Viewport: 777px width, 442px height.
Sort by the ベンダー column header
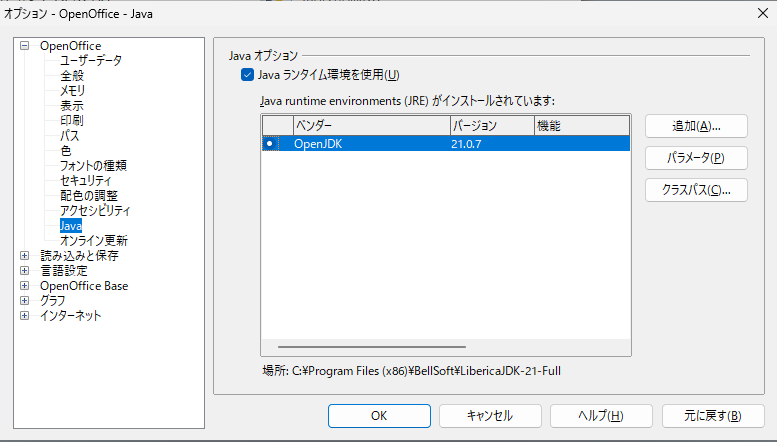372,126
